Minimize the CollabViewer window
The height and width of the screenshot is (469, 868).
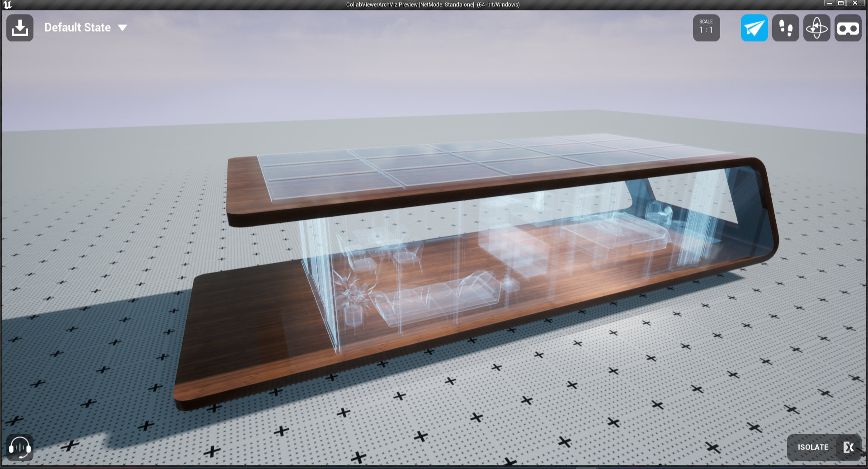tap(830, 3)
